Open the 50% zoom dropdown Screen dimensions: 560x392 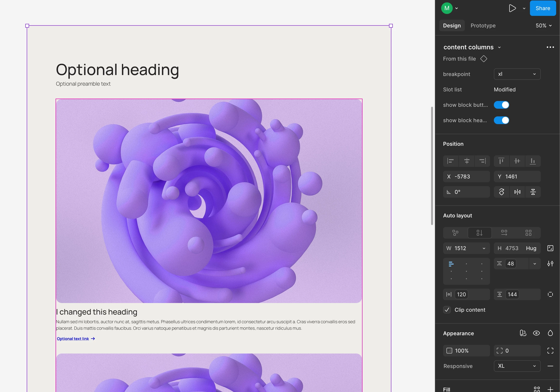(x=543, y=25)
